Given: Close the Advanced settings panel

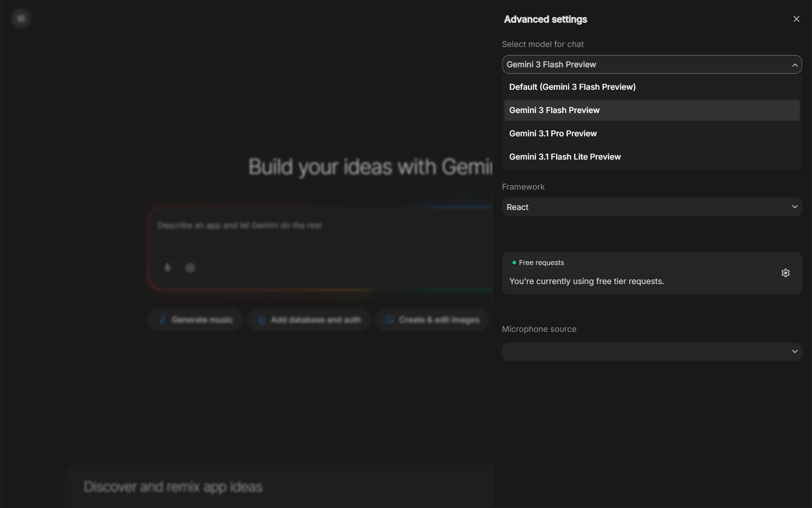Looking at the screenshot, I should pos(796,19).
